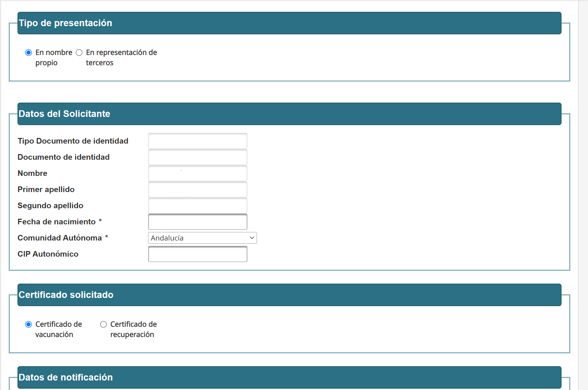Select the 'En nombre propio' radio button
Viewport: 588px width, 390px height.
coord(28,53)
